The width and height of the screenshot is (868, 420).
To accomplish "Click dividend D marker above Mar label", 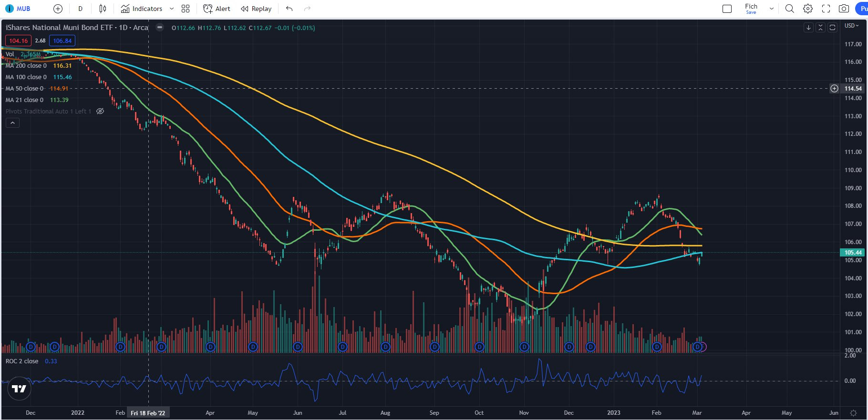I will click(697, 347).
